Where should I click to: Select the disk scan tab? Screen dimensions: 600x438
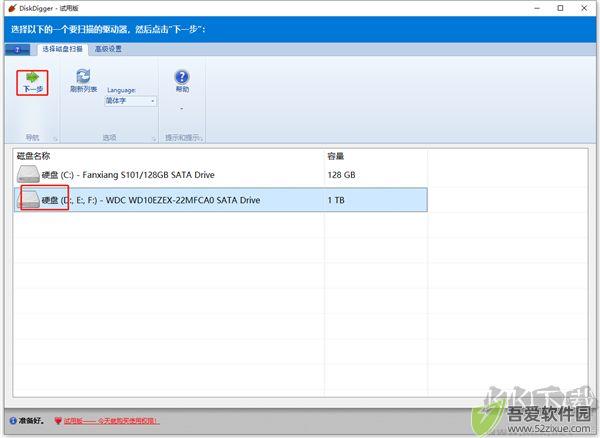[62, 49]
